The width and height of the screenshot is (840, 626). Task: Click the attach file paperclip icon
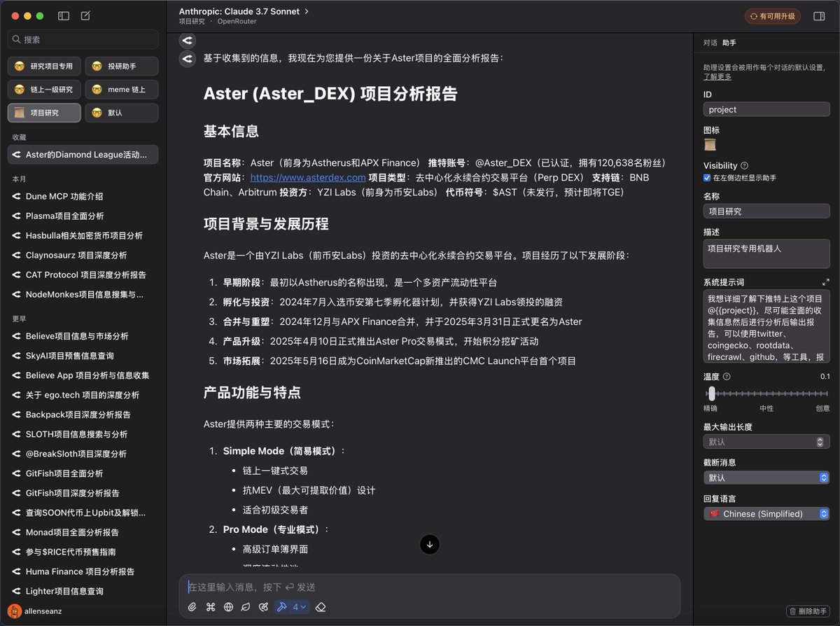tap(192, 607)
